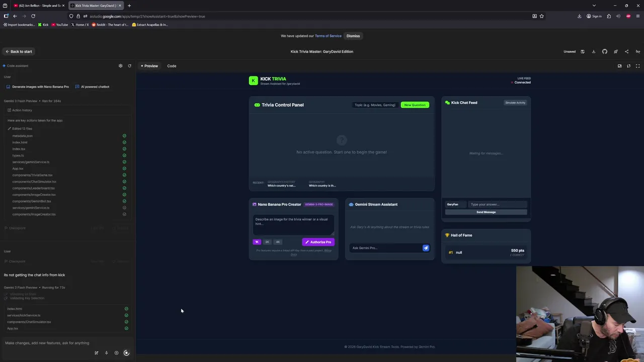644x362 pixels.
Task: Open the Reddit bookmark
Action: point(110,25)
